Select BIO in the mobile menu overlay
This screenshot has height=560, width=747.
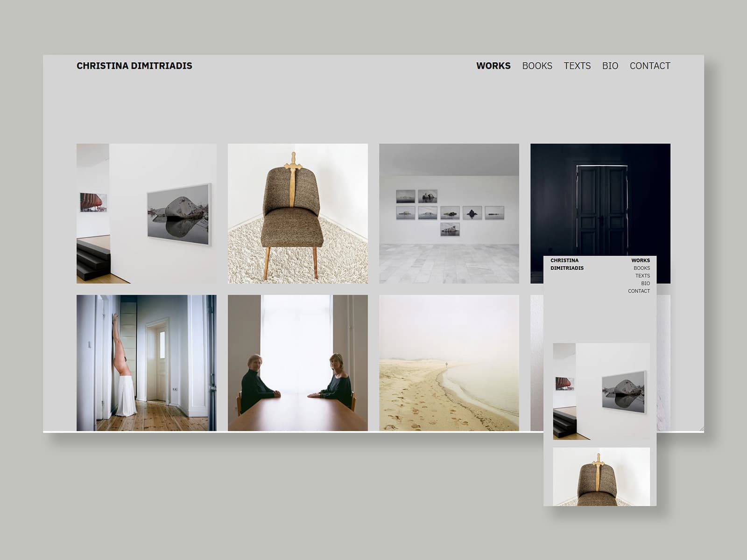(x=646, y=282)
